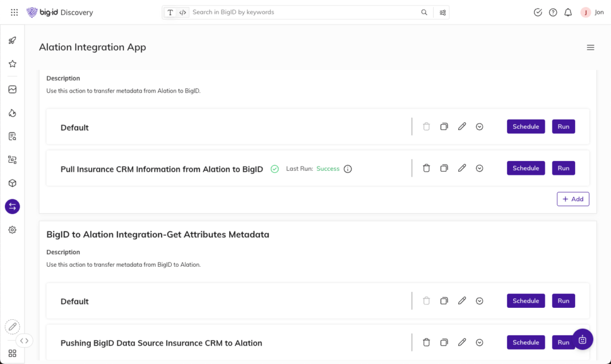The width and height of the screenshot is (611, 364).
Task: Open the apps grid launcher icon
Action: pos(14,13)
